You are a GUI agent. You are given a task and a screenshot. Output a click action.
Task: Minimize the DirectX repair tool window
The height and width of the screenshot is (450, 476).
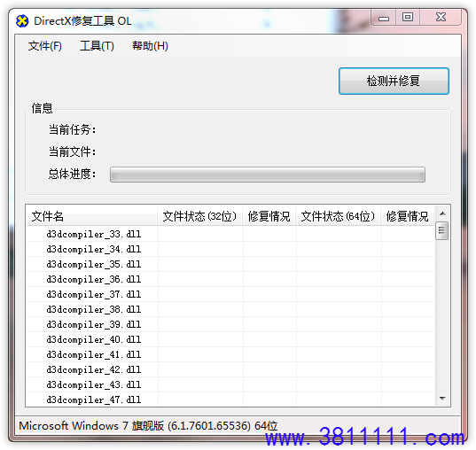pyautogui.click(x=384, y=18)
